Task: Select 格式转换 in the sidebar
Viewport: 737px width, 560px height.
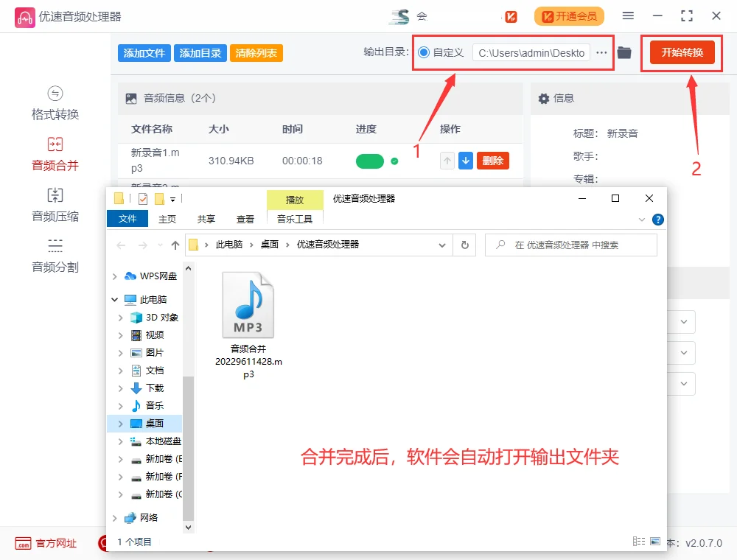Action: pos(55,103)
